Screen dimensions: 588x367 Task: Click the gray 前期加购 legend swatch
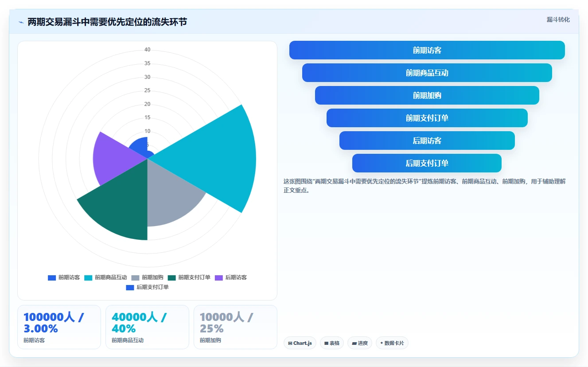pos(135,277)
